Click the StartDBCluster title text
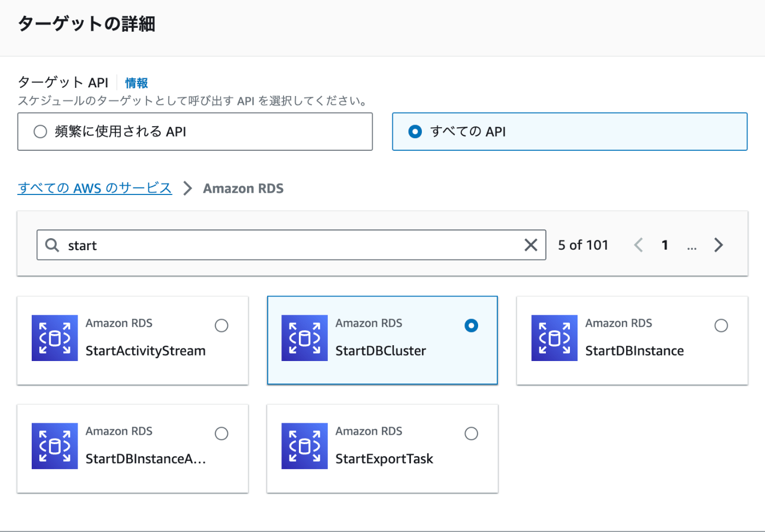The image size is (765, 532). click(x=381, y=351)
